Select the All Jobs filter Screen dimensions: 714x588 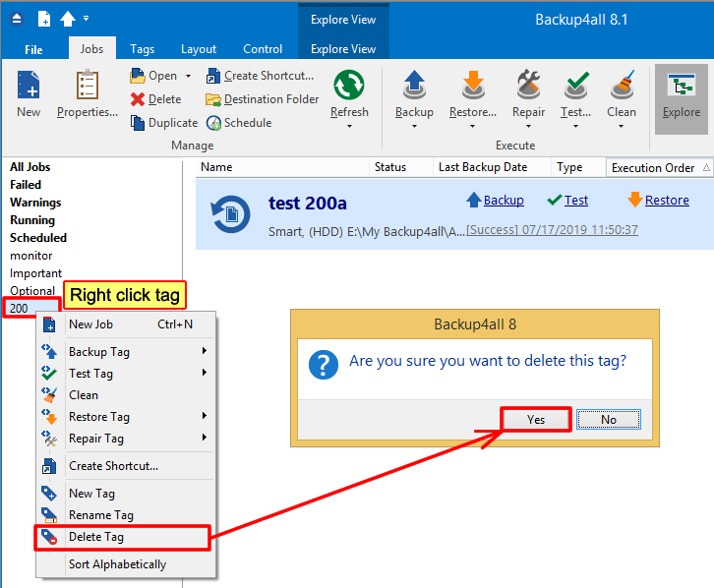[x=30, y=167]
